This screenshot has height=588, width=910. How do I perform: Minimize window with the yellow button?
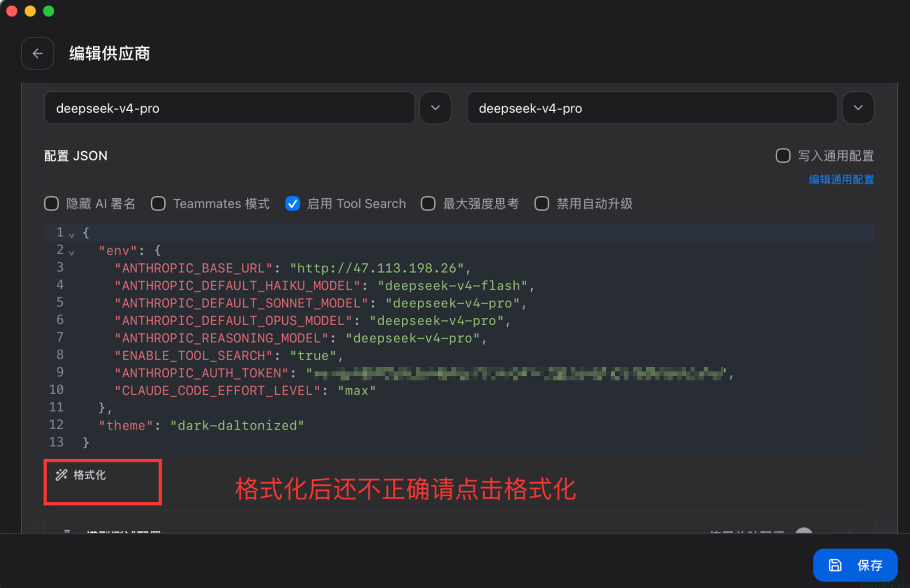tap(30, 11)
